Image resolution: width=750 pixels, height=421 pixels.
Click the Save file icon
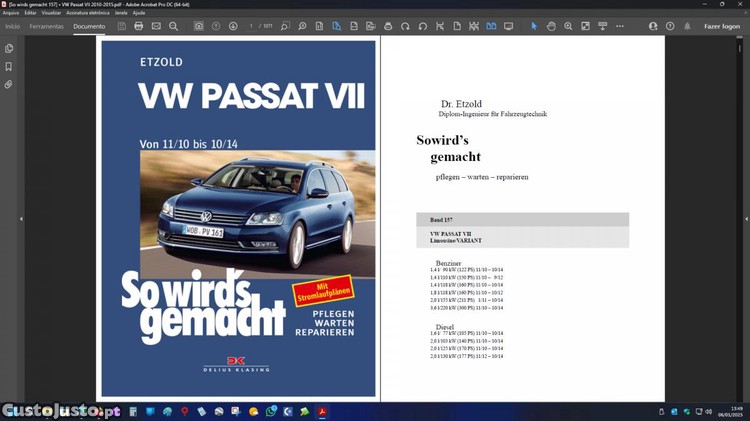tap(122, 26)
